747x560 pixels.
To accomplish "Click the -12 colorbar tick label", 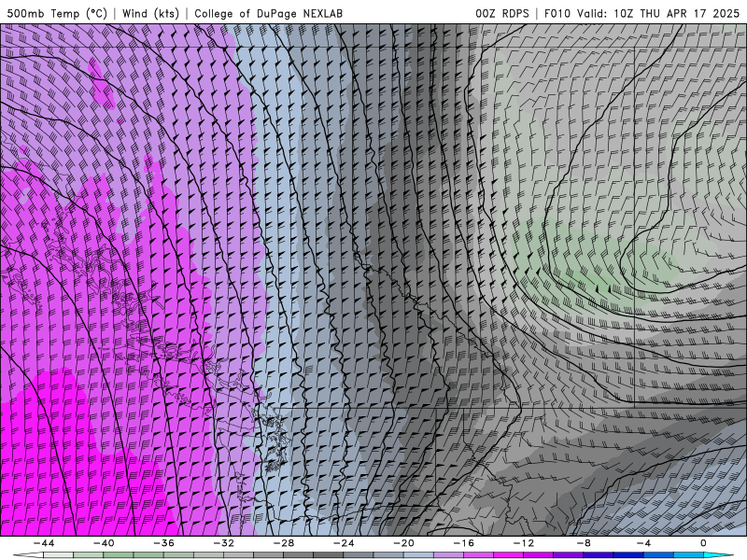I will pyautogui.click(x=524, y=543).
